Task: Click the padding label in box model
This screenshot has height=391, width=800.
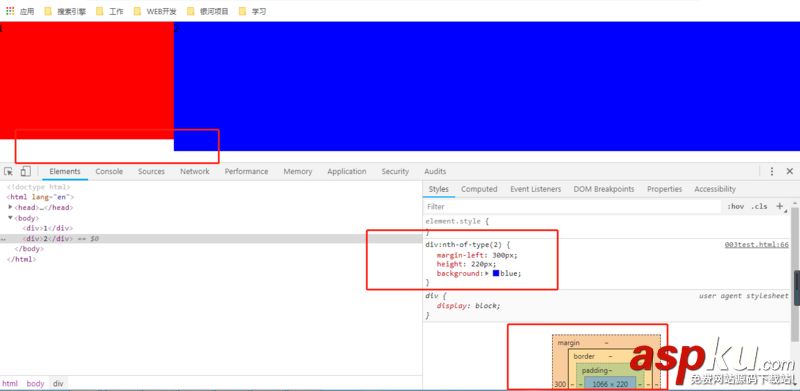Action: pos(595,370)
